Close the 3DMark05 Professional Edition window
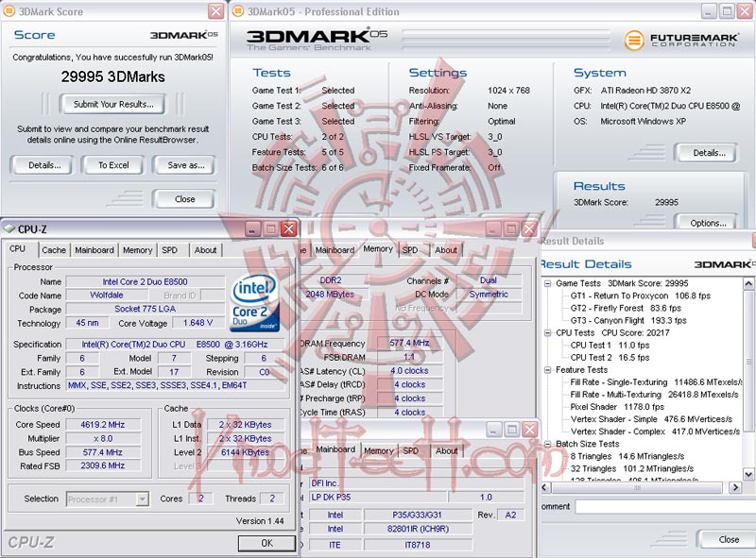The width and height of the screenshot is (756, 558). click(746, 10)
